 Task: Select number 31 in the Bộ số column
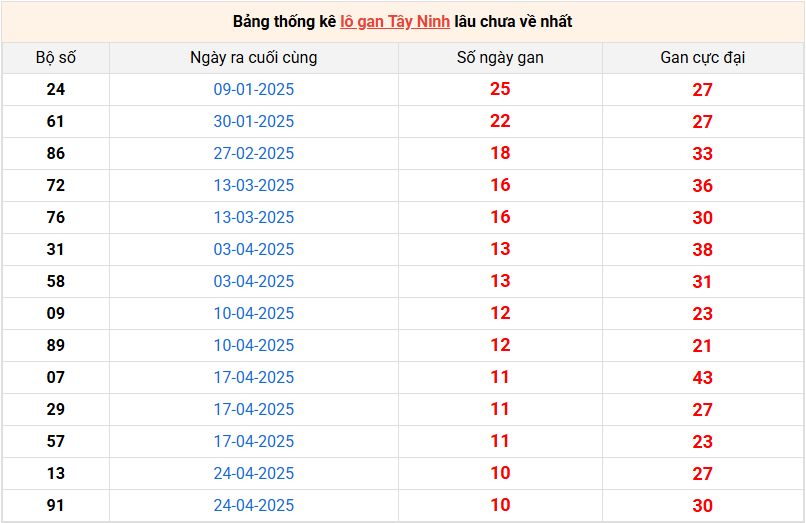[56, 249]
